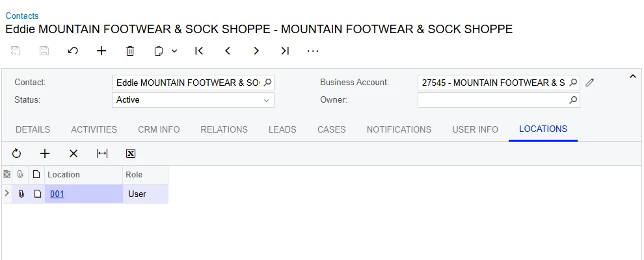This screenshot has height=260, width=644.
Task: Open Contact field lookup magnifier
Action: (267, 83)
